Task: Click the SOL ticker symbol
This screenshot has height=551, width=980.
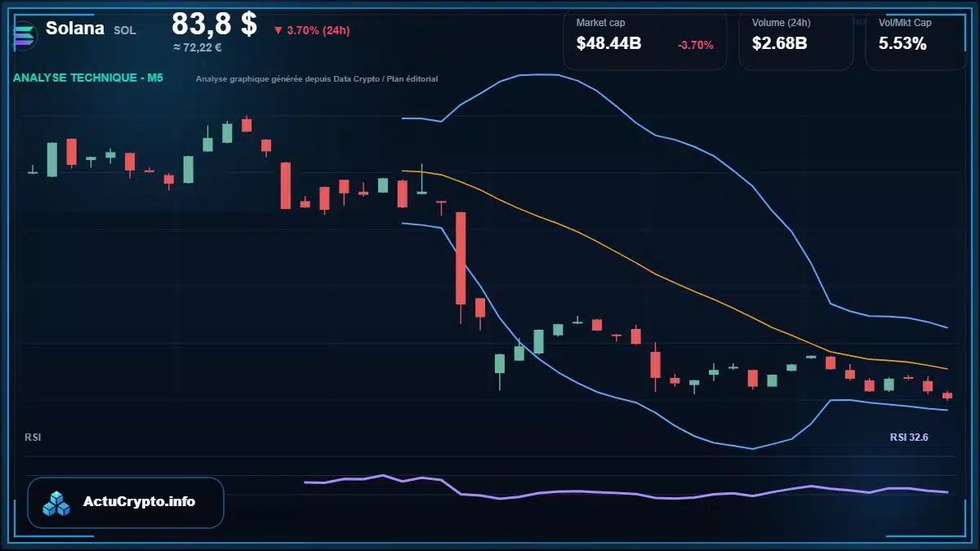Action: tap(124, 30)
